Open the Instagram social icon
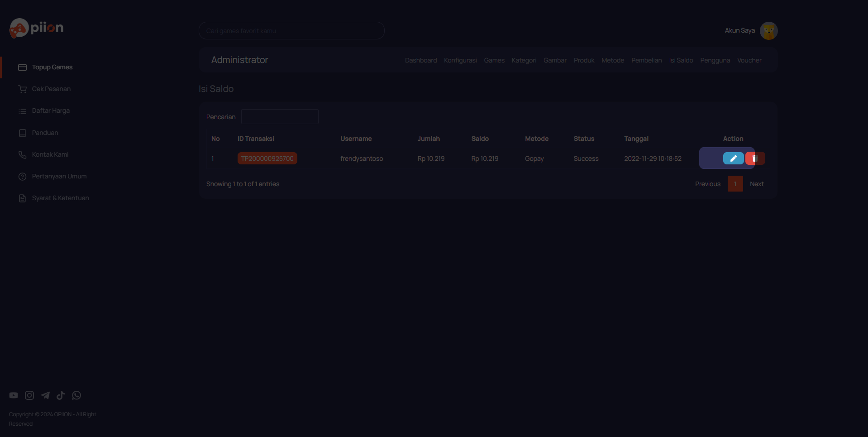This screenshot has height=437, width=868. pos(29,395)
